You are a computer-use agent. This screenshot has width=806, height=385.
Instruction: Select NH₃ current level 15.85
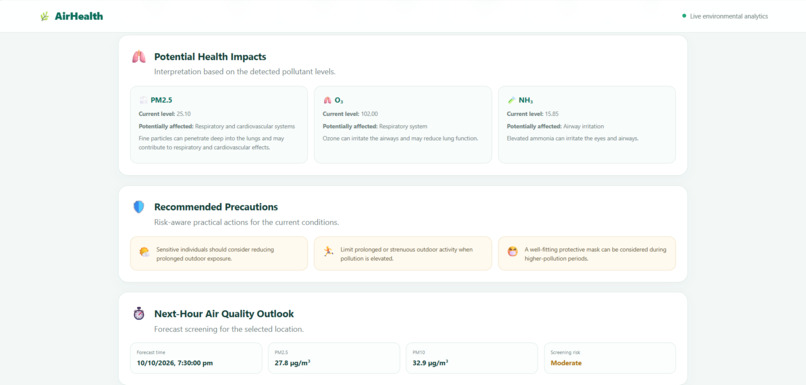point(533,114)
